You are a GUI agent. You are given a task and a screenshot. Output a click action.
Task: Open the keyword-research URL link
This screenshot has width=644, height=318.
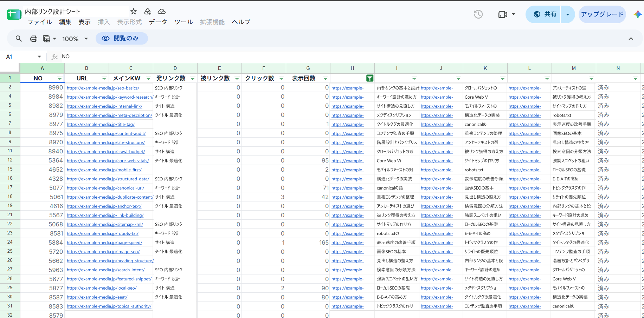tap(110, 97)
